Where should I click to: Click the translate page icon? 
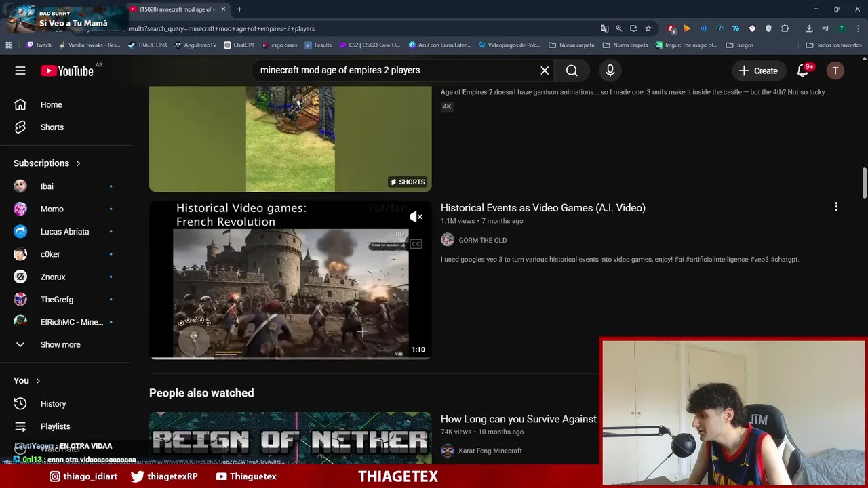click(604, 28)
